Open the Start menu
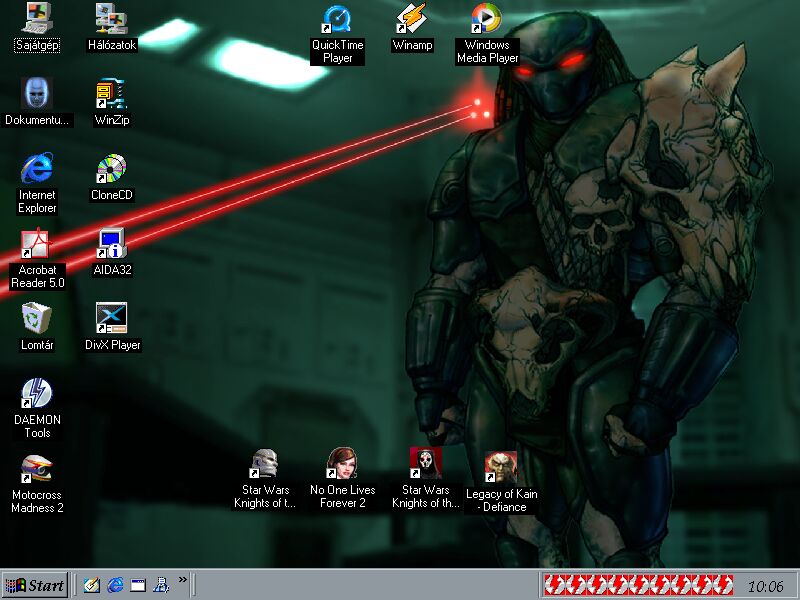The image size is (800, 600). pyautogui.click(x=35, y=585)
